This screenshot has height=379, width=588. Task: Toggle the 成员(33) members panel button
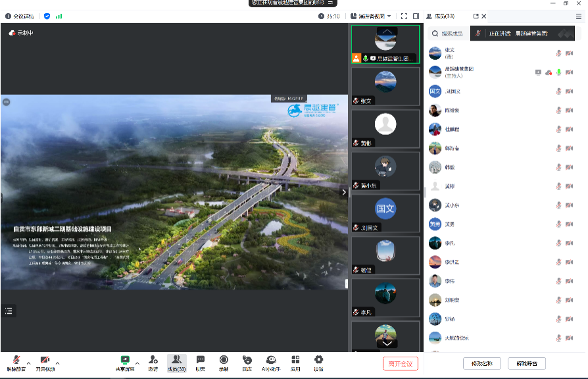[176, 362]
